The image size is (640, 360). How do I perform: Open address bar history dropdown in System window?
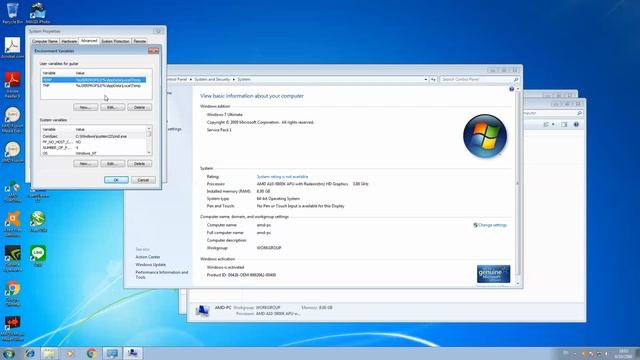(426, 79)
